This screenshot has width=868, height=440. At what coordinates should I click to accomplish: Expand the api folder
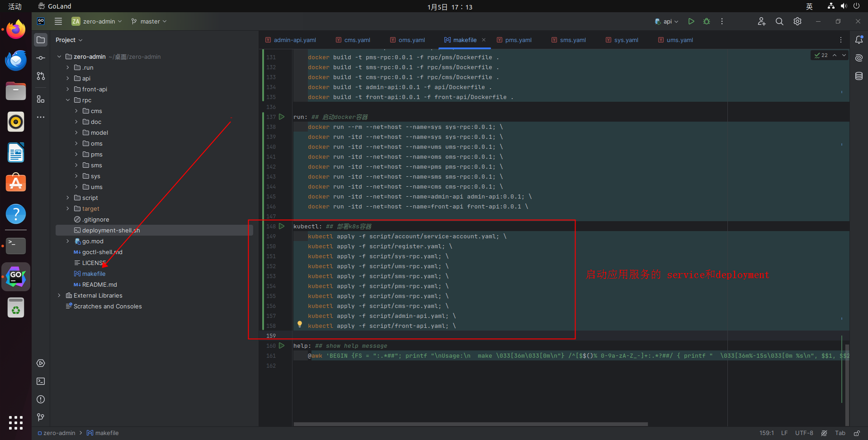(68, 78)
